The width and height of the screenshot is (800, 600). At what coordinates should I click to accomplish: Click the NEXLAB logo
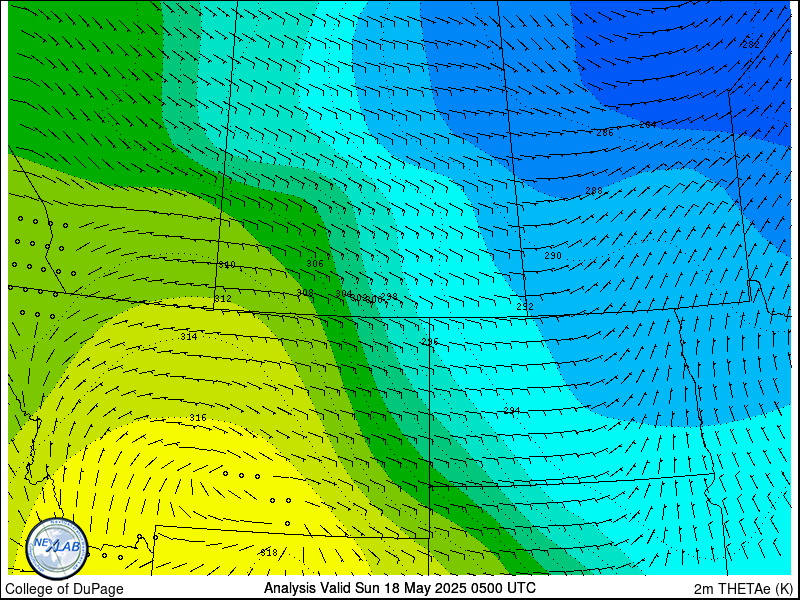(57, 548)
